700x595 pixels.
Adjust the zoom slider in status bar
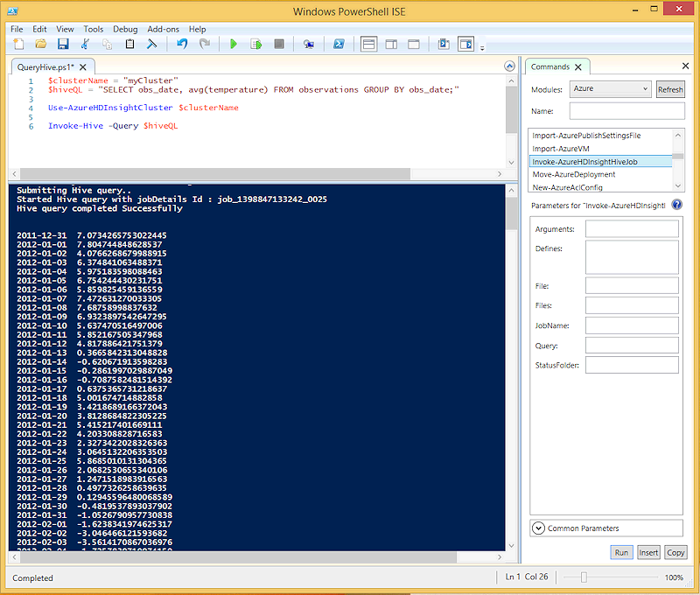(x=584, y=577)
